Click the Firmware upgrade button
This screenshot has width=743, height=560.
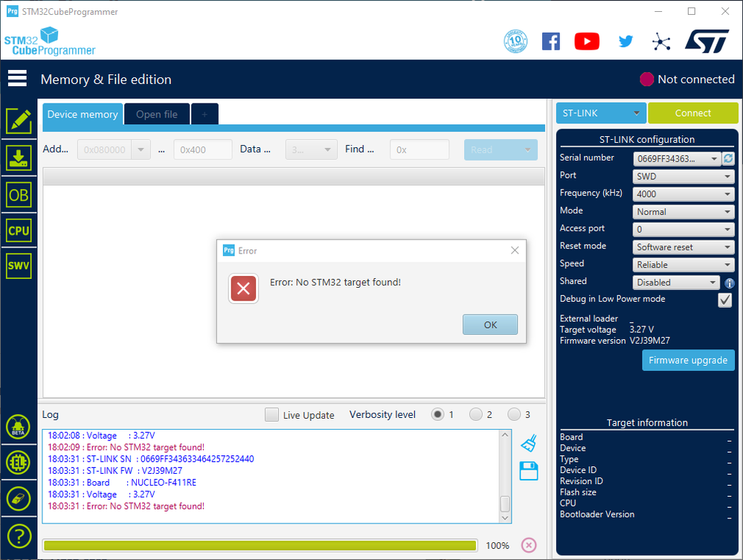click(688, 360)
